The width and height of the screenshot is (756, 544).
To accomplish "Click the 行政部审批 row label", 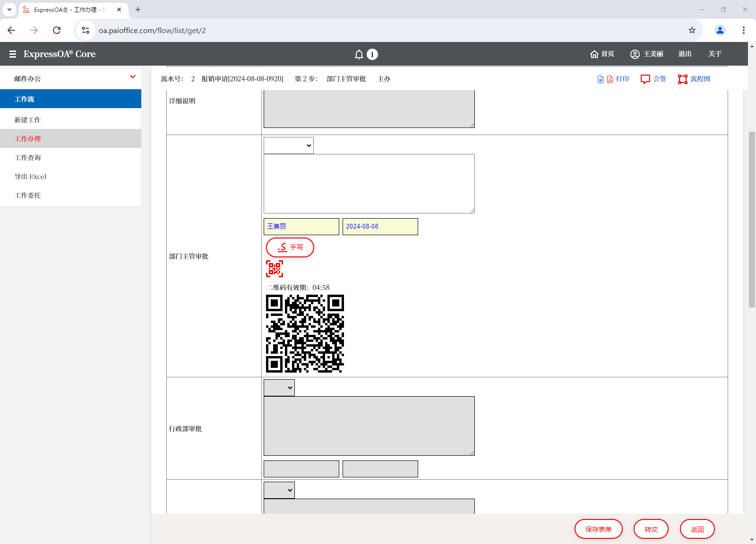I will tap(185, 429).
